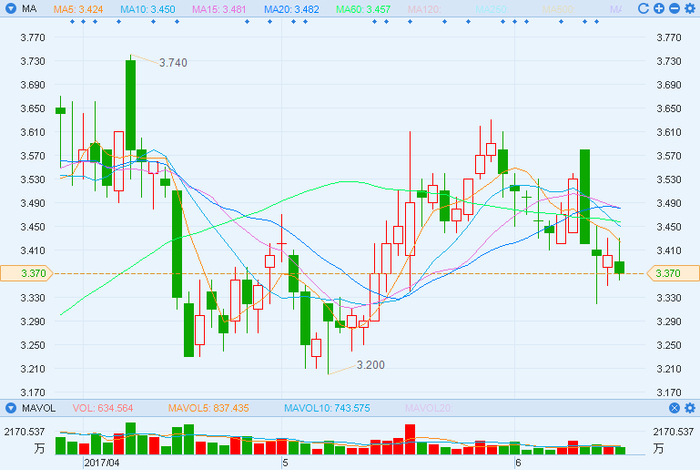Click the left 3.370 current price tag

click(26, 273)
